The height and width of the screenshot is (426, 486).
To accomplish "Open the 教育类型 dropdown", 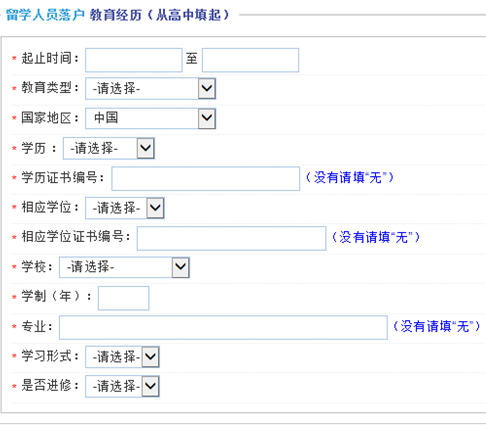I will click(x=151, y=89).
